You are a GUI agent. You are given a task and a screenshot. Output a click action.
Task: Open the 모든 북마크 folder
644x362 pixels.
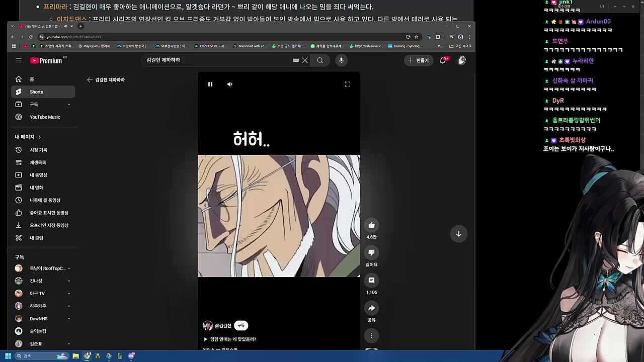coord(460,46)
